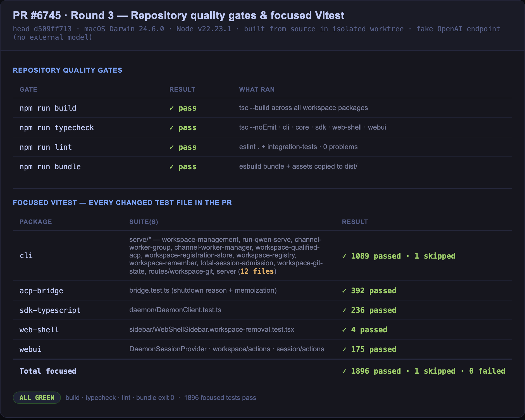Screen dimensions: 525x420
Task: Click the checkmark in the typecheck result
Action: pos(172,128)
